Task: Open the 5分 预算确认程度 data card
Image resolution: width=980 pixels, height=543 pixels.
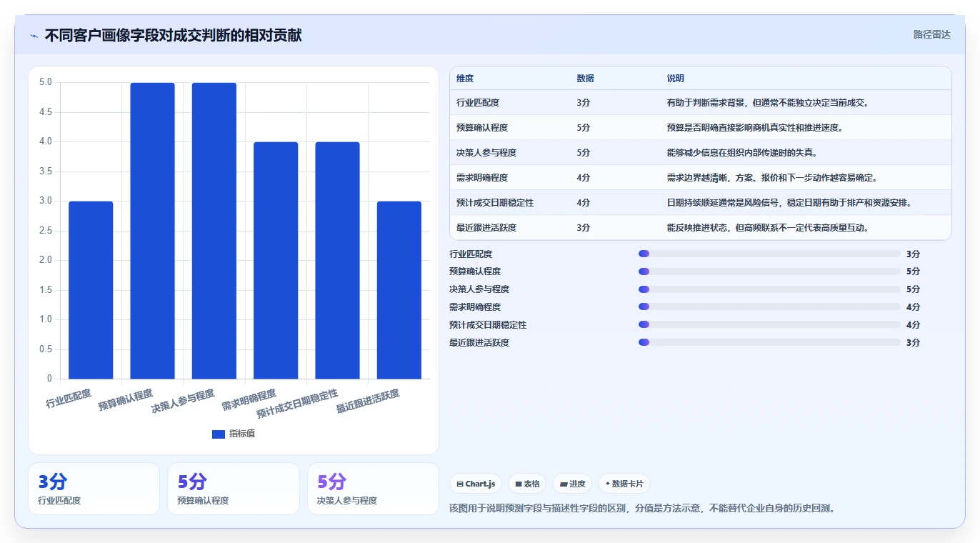Action: point(234,489)
